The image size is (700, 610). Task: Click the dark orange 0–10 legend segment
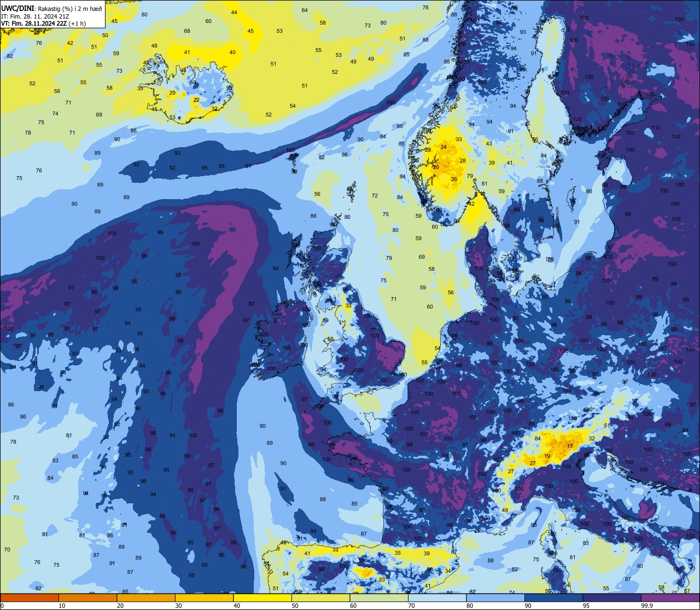[30, 598]
